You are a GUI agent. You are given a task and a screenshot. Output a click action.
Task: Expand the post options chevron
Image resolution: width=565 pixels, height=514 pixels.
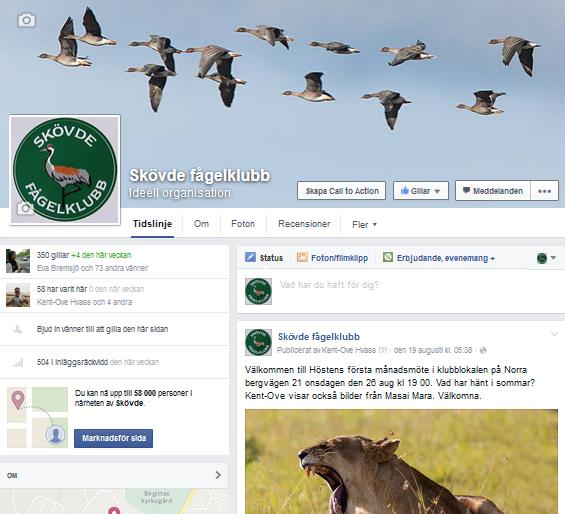pos(554,334)
